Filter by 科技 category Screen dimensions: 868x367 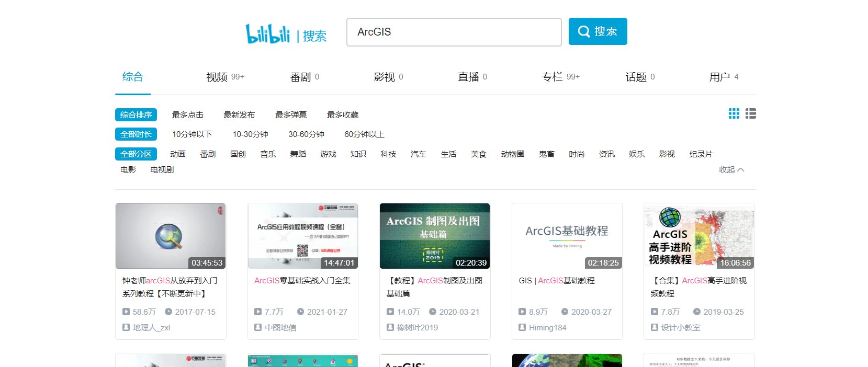click(388, 154)
